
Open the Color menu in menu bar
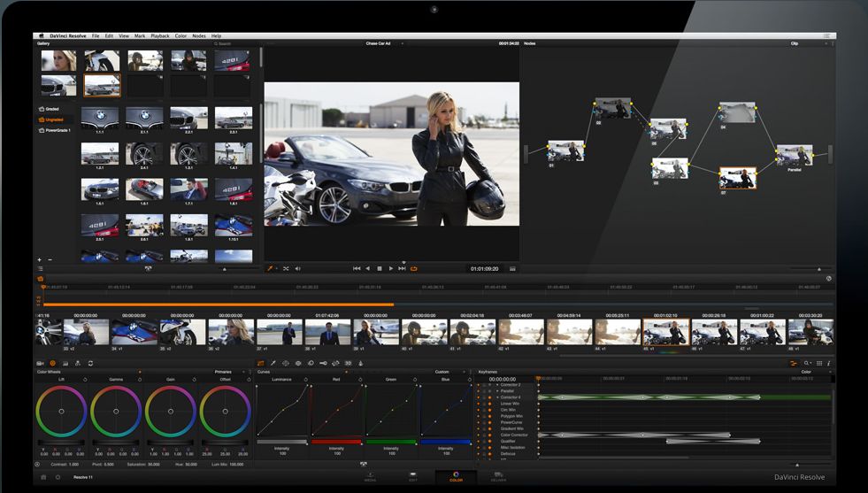[181, 35]
